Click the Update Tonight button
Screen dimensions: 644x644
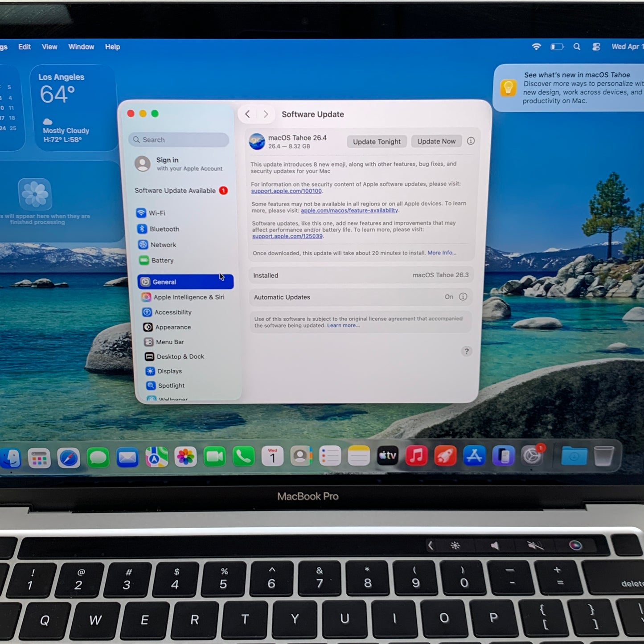[377, 141]
